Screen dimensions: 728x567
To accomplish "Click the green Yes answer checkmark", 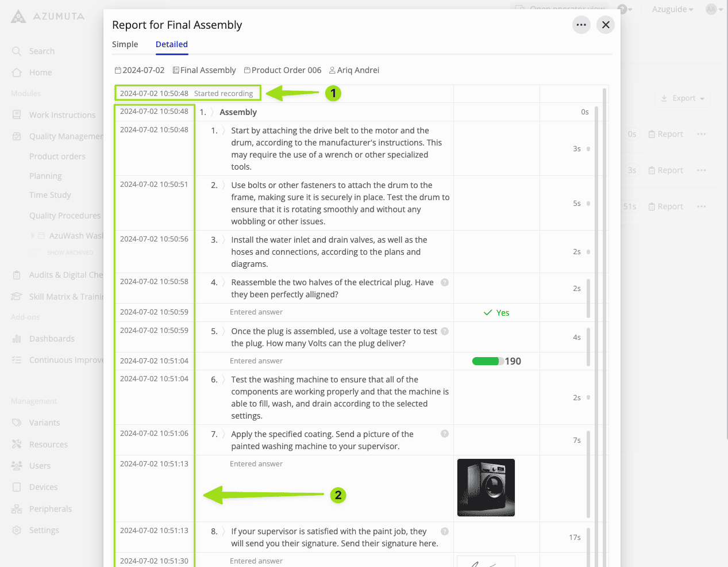I will [x=488, y=313].
